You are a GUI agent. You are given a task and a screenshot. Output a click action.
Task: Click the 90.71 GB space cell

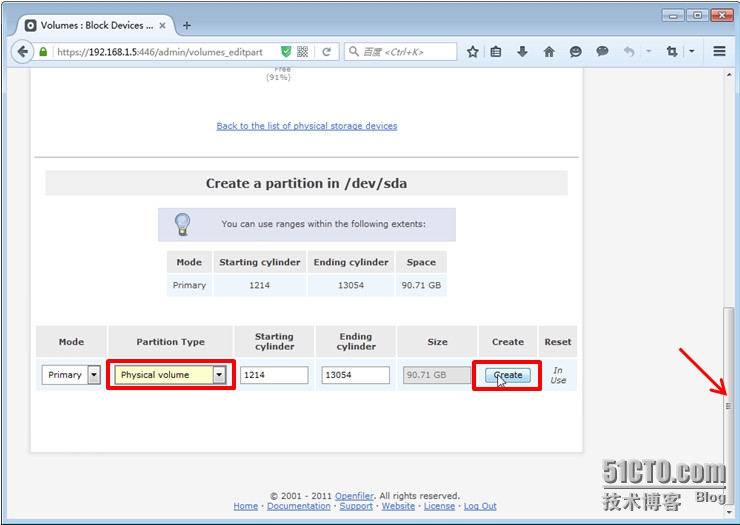[421, 285]
